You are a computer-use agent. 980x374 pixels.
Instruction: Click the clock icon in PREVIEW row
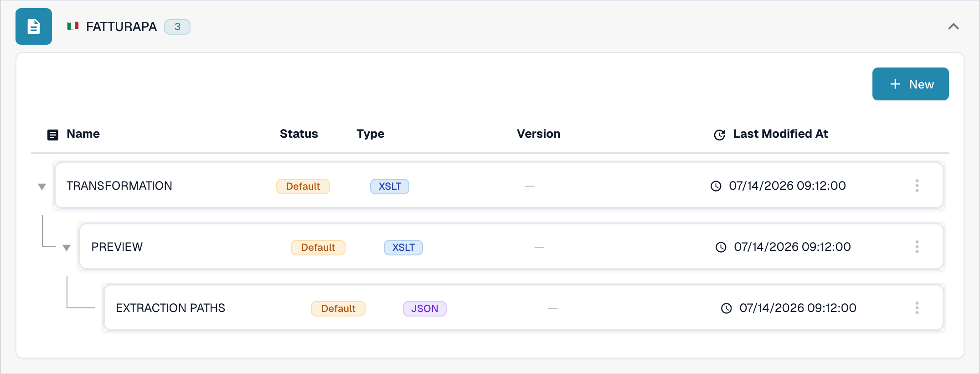[x=721, y=247]
